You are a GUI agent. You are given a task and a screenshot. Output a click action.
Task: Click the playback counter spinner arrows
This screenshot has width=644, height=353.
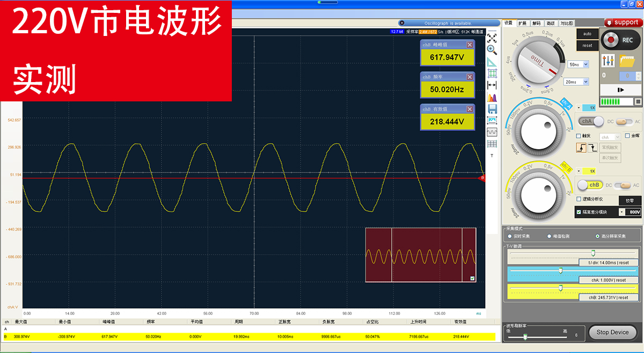tap(638, 76)
